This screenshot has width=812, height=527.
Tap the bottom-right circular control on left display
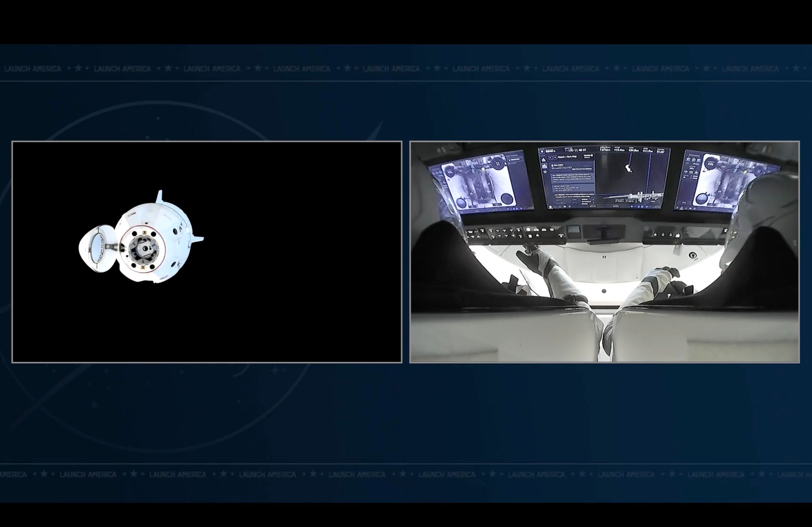tap(507, 198)
